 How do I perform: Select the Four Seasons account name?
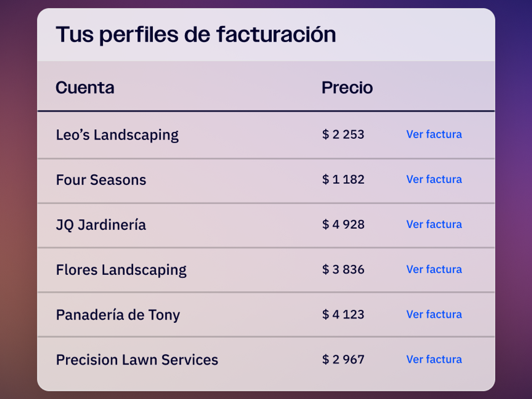(x=101, y=180)
